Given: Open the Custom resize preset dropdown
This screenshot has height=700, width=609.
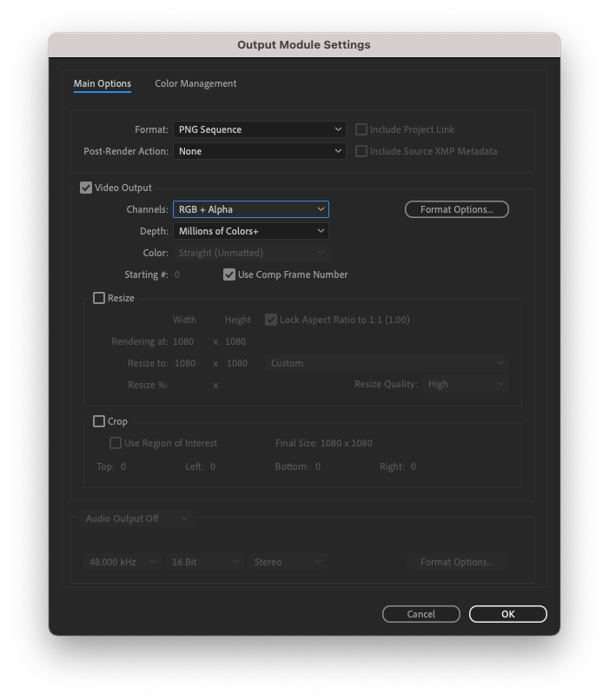Looking at the screenshot, I should 387,363.
